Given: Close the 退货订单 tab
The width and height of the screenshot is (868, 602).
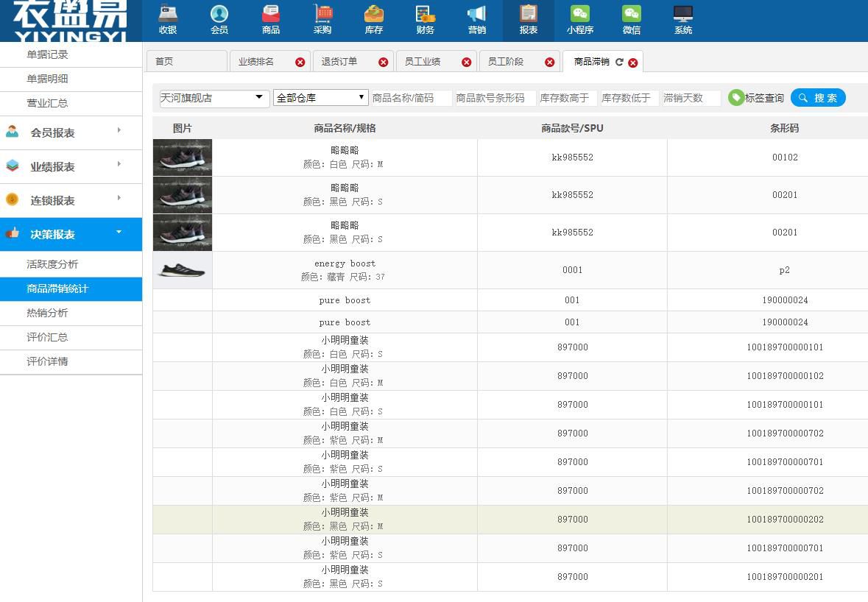Looking at the screenshot, I should click(x=383, y=63).
